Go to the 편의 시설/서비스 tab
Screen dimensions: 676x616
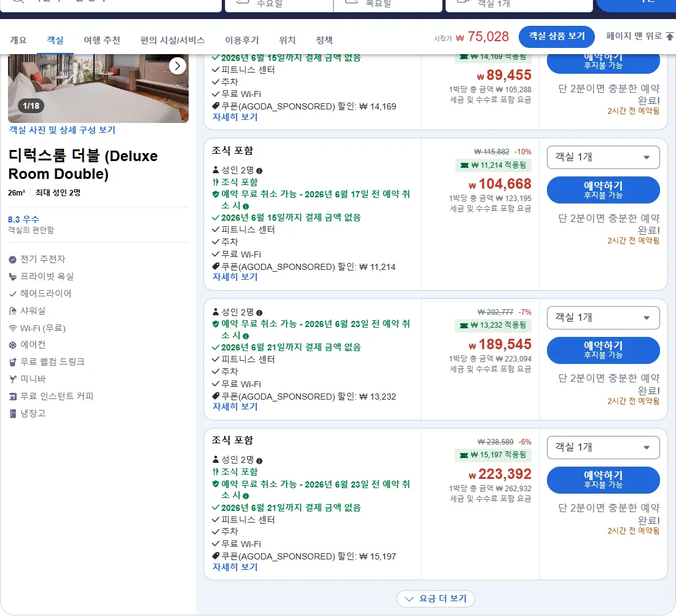[x=173, y=40]
